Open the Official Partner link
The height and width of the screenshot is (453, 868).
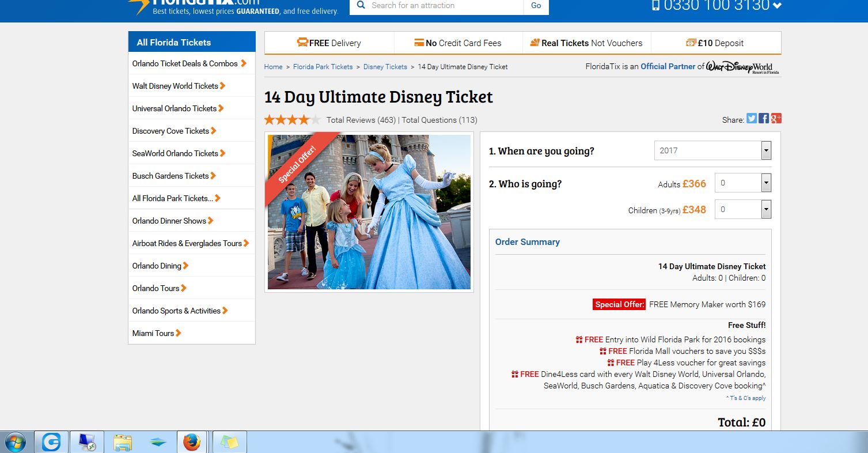(668, 66)
